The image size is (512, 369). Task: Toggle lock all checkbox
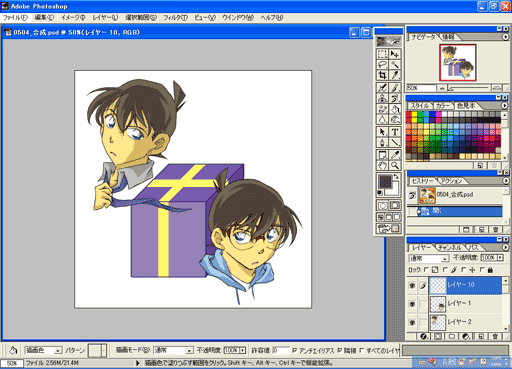click(x=482, y=270)
